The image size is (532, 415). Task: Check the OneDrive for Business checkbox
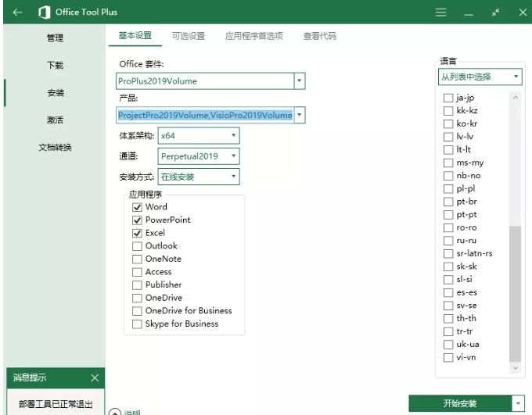tap(137, 311)
